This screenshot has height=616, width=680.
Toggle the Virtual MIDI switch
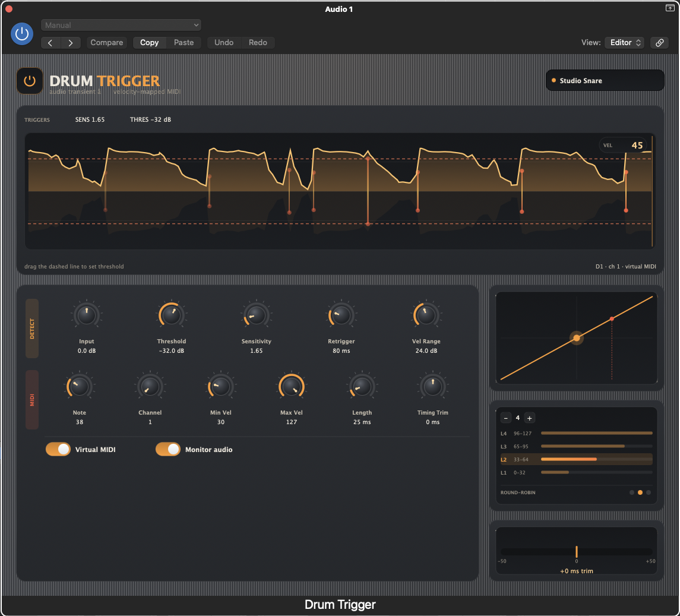pos(58,450)
